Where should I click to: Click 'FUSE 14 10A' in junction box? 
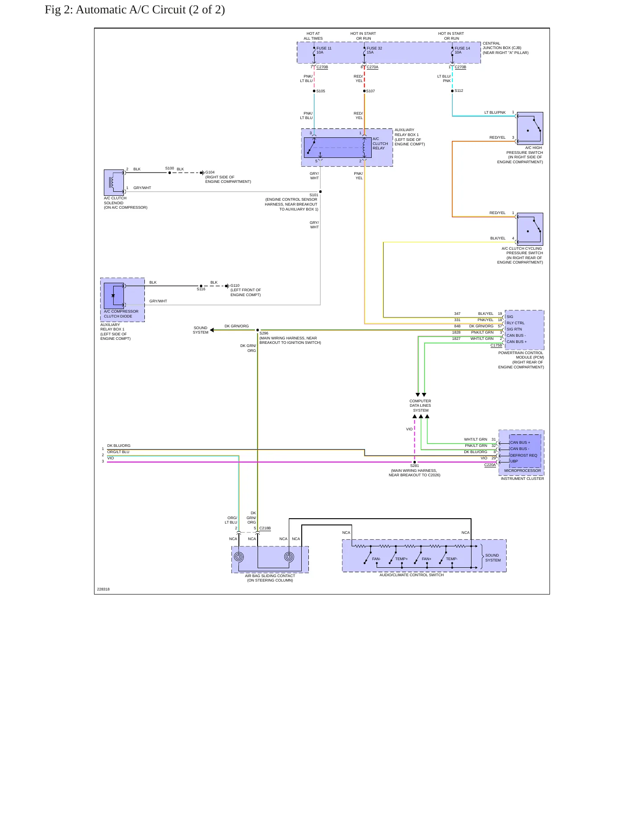[x=462, y=50]
